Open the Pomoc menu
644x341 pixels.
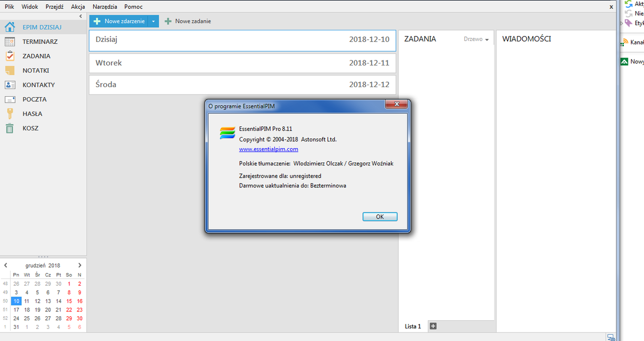click(133, 7)
